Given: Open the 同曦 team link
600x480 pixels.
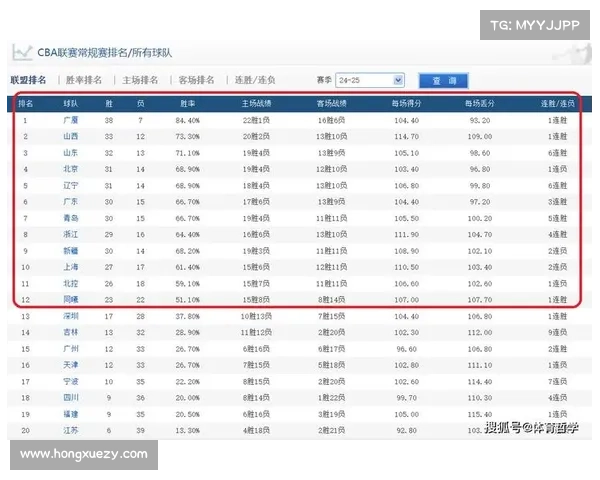Looking at the screenshot, I should 71,300.
